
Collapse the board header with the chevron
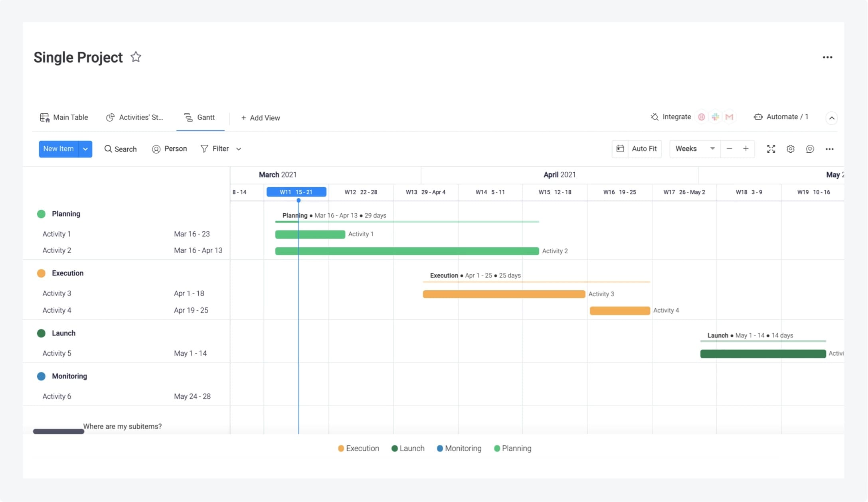pos(832,118)
